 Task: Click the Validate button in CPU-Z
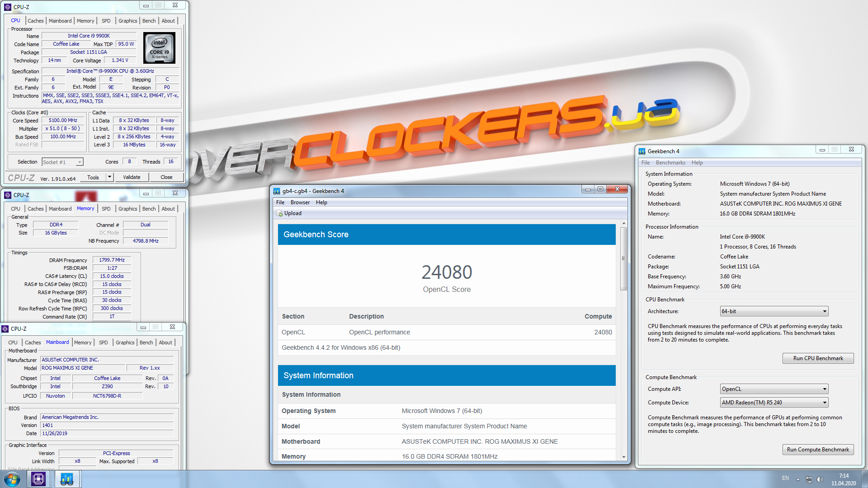pos(132,177)
